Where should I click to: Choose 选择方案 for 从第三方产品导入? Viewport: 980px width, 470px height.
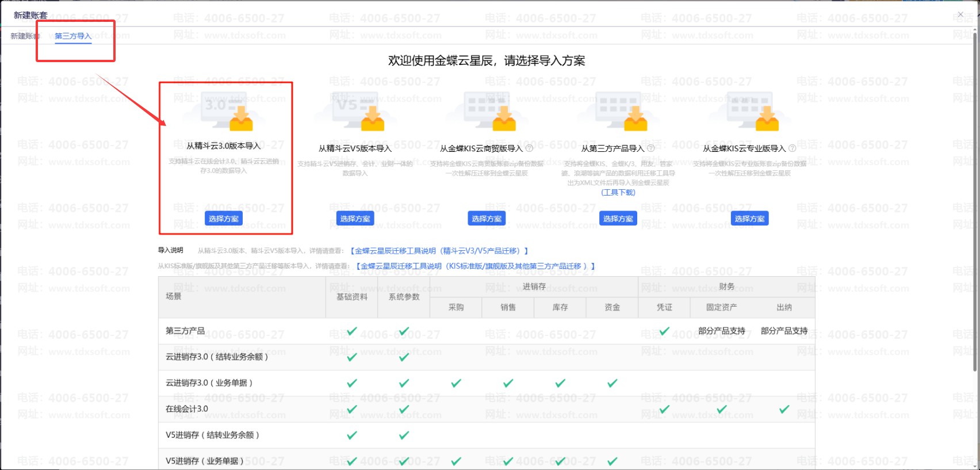click(x=618, y=219)
